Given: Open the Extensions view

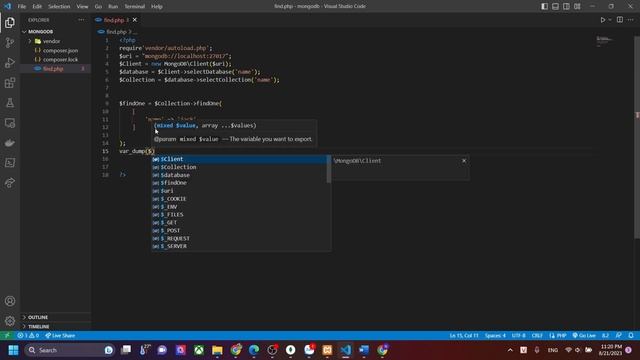Looking at the screenshot, I should (10, 83).
